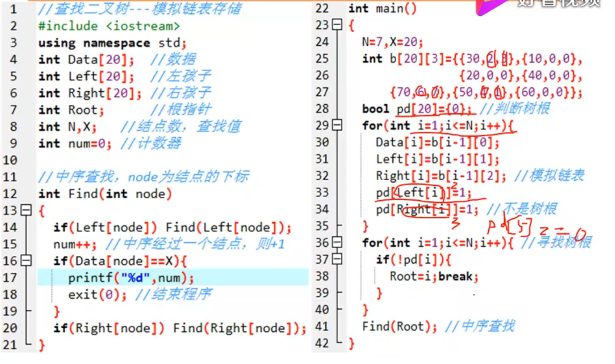This screenshot has width=615, height=364.
Task: Collapse the main function body at line 23
Action: (337, 25)
